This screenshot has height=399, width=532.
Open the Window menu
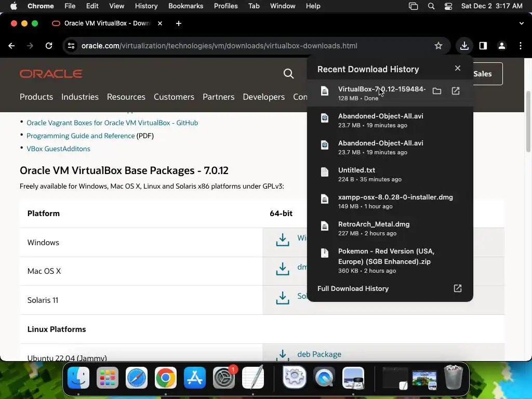[283, 6]
